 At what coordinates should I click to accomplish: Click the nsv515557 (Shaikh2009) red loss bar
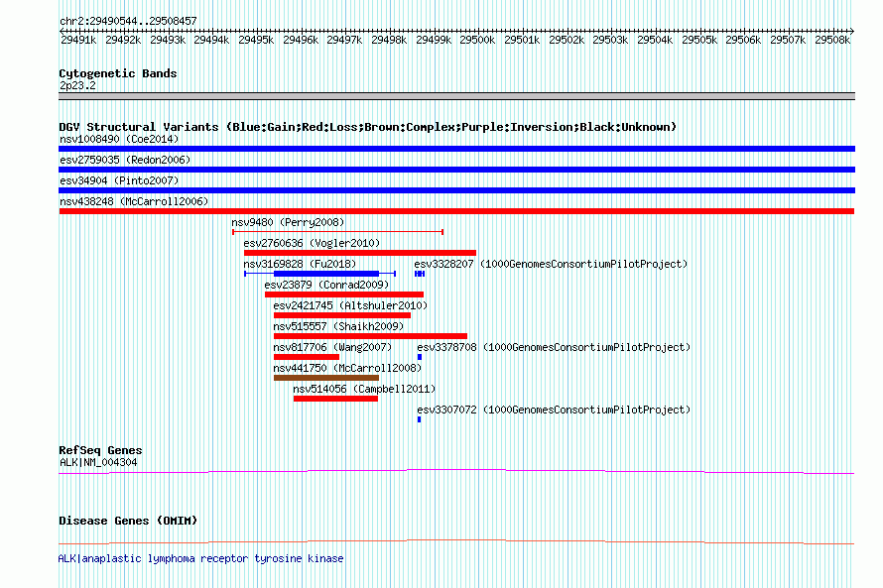(370, 336)
